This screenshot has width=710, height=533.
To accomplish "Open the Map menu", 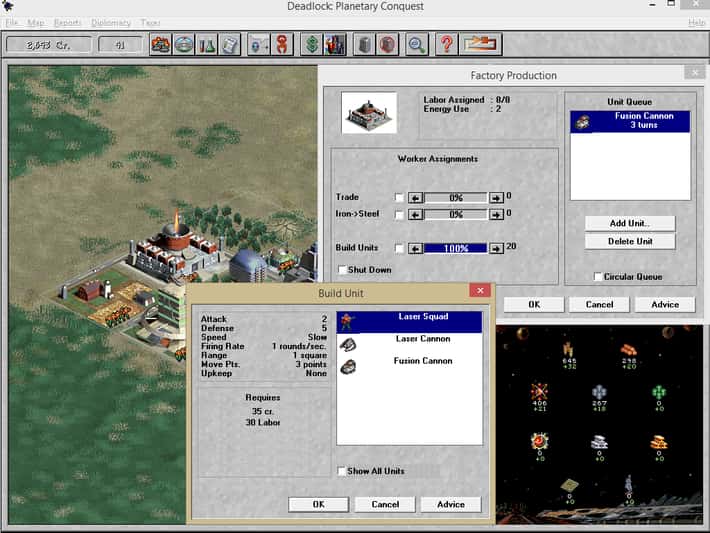I will click(x=36, y=22).
